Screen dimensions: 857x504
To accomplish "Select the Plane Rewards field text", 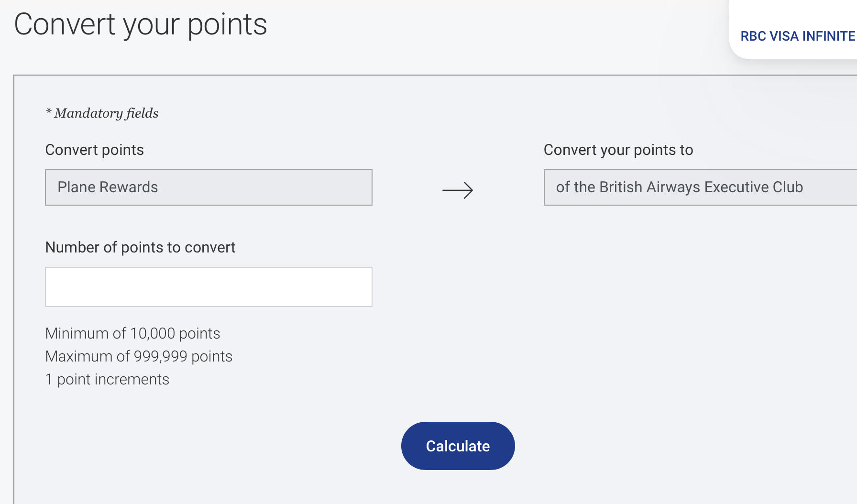I will (108, 187).
